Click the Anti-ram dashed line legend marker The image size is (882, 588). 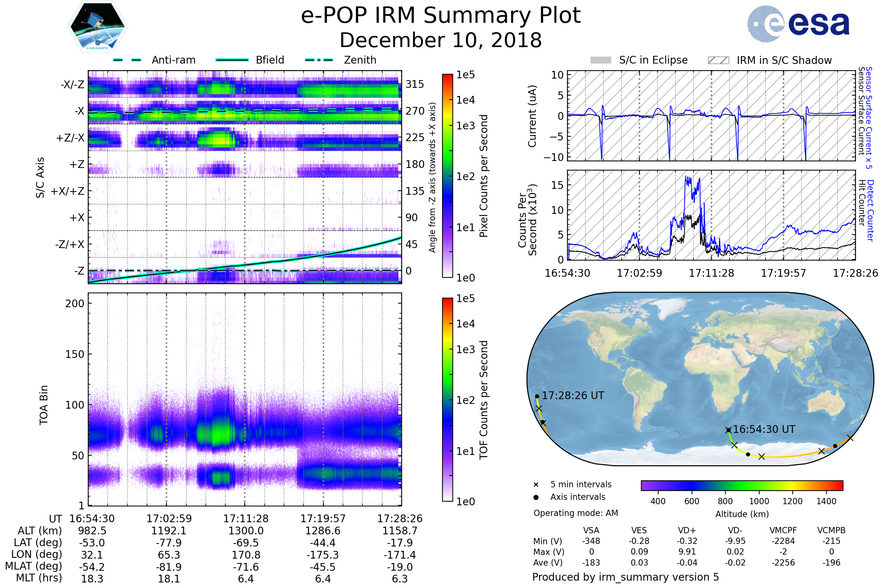(127, 60)
